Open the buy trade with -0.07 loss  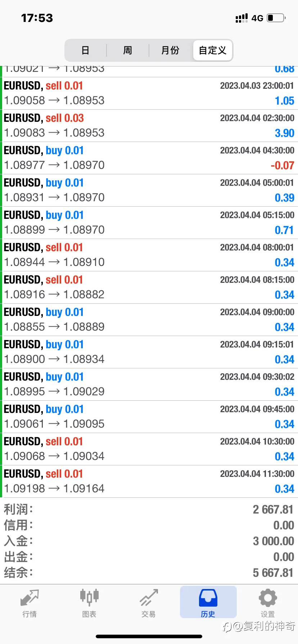(x=149, y=158)
